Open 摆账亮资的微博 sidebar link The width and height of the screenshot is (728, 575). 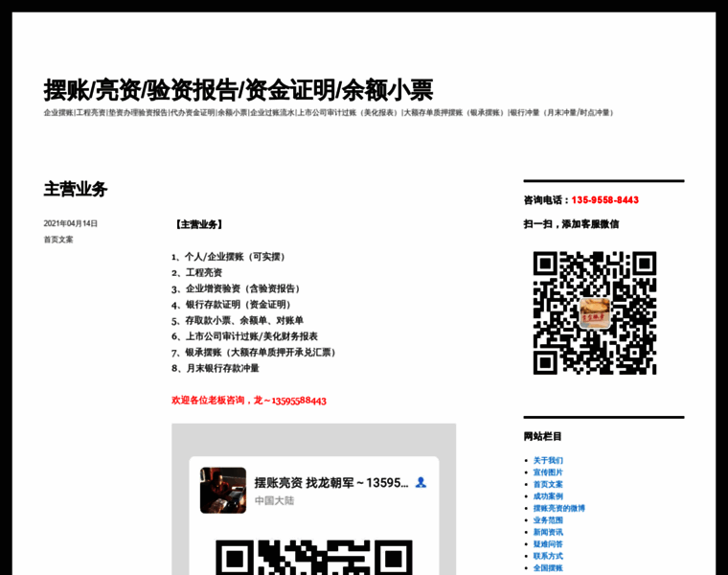coord(559,508)
